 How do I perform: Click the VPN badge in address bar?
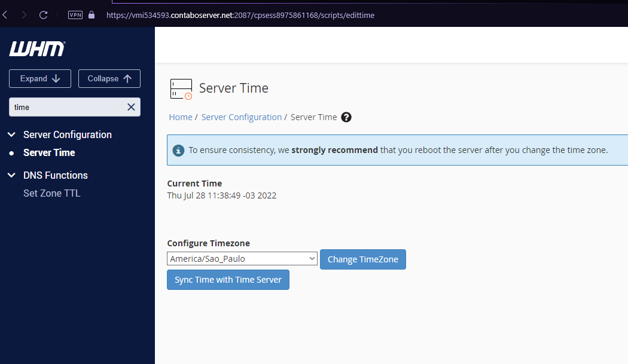pos(75,15)
